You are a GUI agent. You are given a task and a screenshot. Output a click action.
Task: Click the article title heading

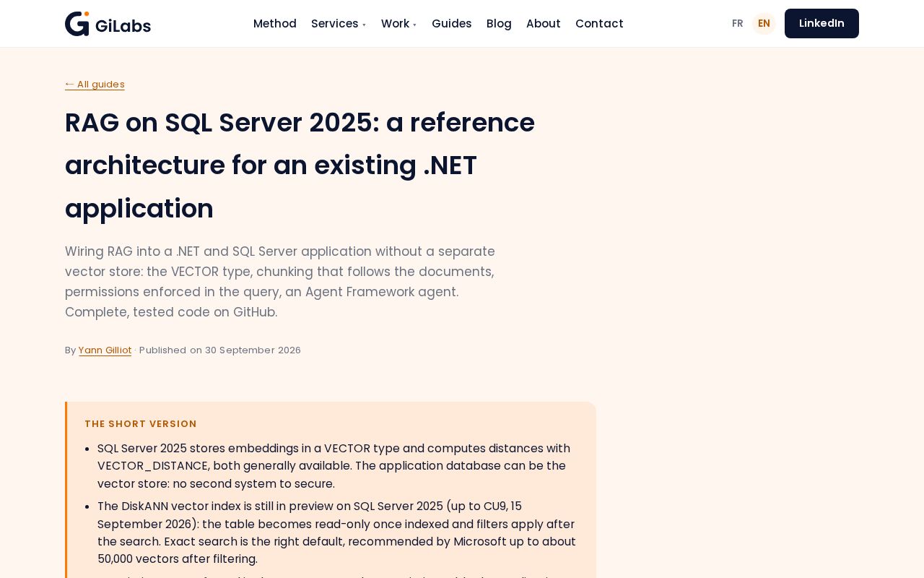coord(300,165)
